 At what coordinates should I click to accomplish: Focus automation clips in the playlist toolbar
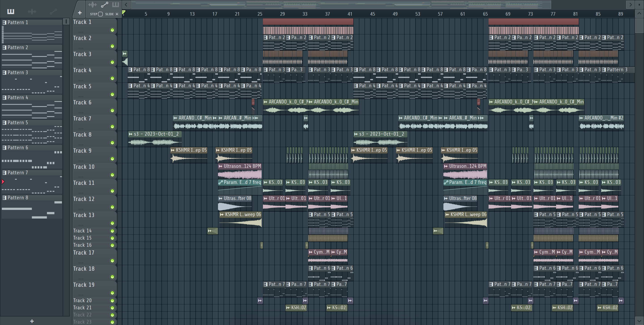pyautogui.click(x=104, y=4)
